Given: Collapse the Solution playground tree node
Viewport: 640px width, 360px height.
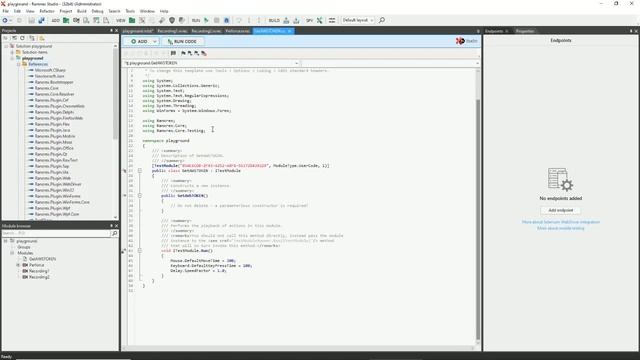Looking at the screenshot, I should point(6,46).
